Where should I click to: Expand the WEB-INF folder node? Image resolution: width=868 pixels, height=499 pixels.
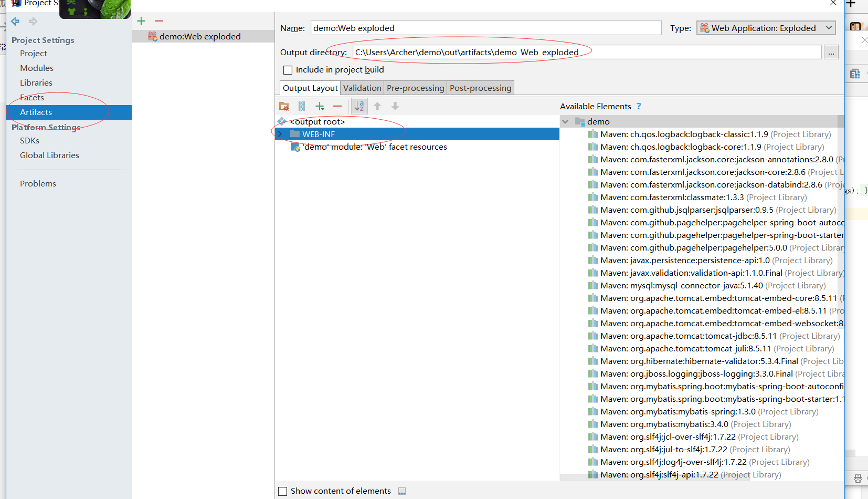[281, 134]
